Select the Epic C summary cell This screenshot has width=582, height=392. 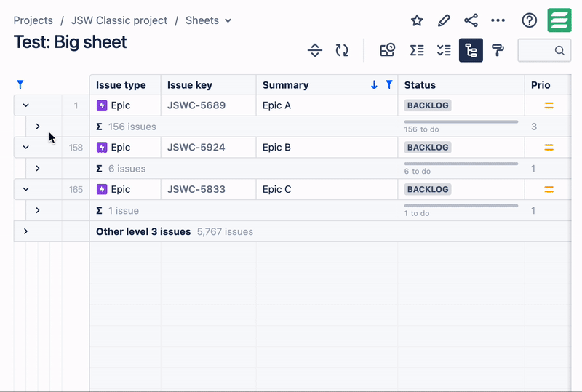click(327, 189)
